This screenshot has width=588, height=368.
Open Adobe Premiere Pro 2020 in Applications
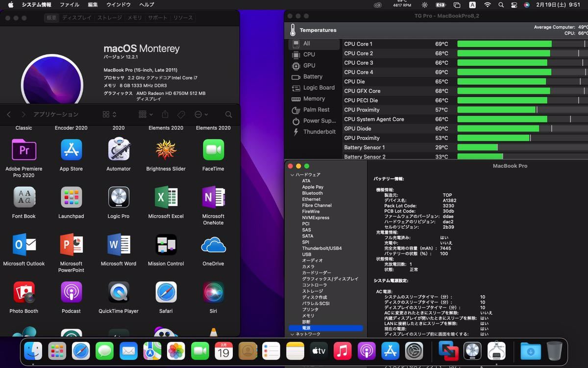[24, 150]
